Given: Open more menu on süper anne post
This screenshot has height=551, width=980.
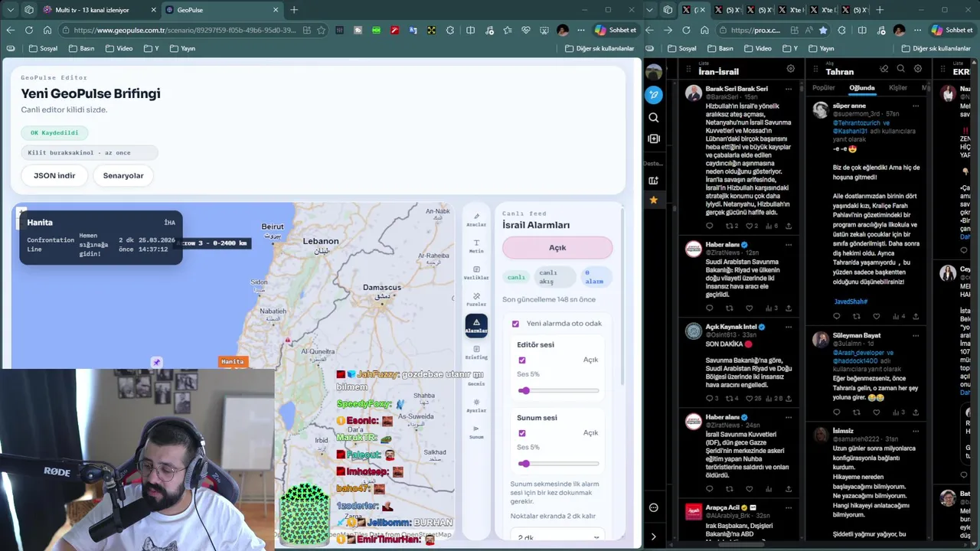Looking at the screenshot, I should pyautogui.click(x=916, y=106).
